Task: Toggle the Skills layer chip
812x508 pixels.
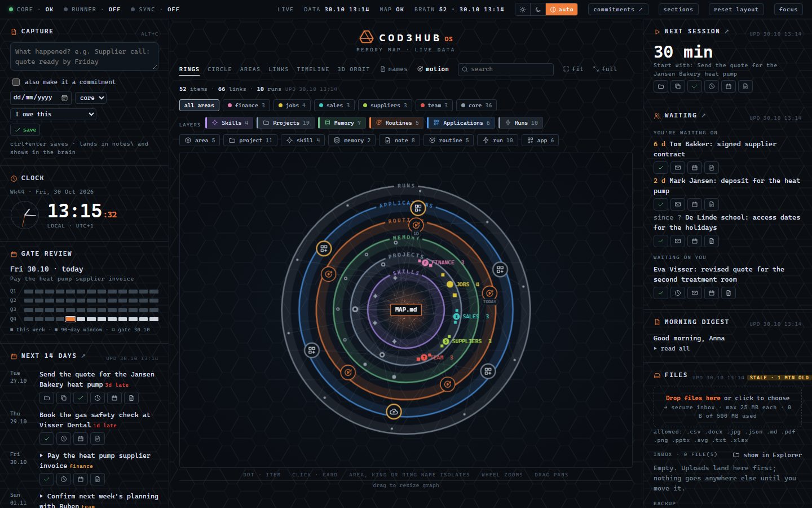Action: click(x=230, y=122)
